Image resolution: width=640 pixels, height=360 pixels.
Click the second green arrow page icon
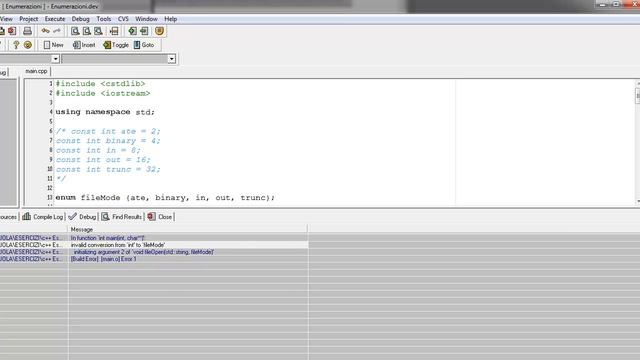click(144, 31)
